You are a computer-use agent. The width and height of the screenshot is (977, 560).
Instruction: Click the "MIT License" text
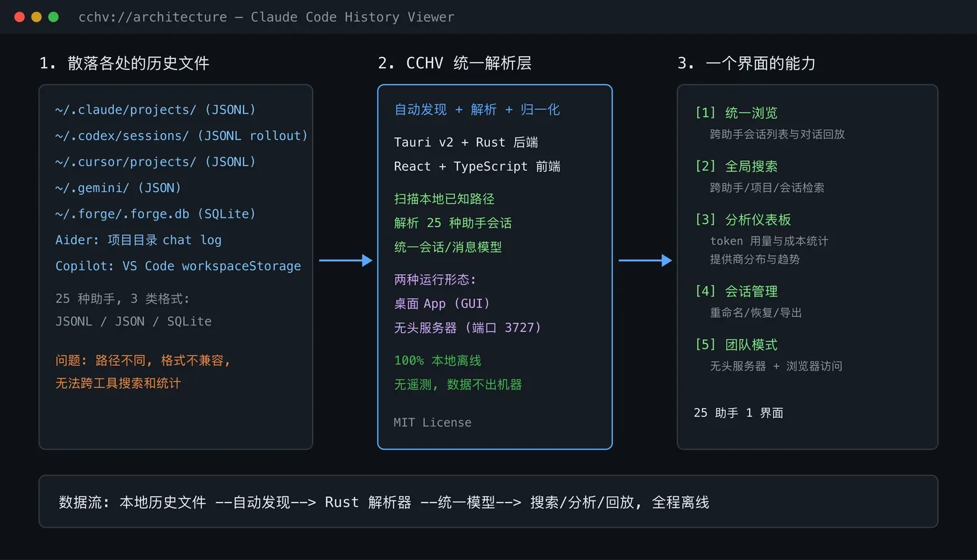432,422
